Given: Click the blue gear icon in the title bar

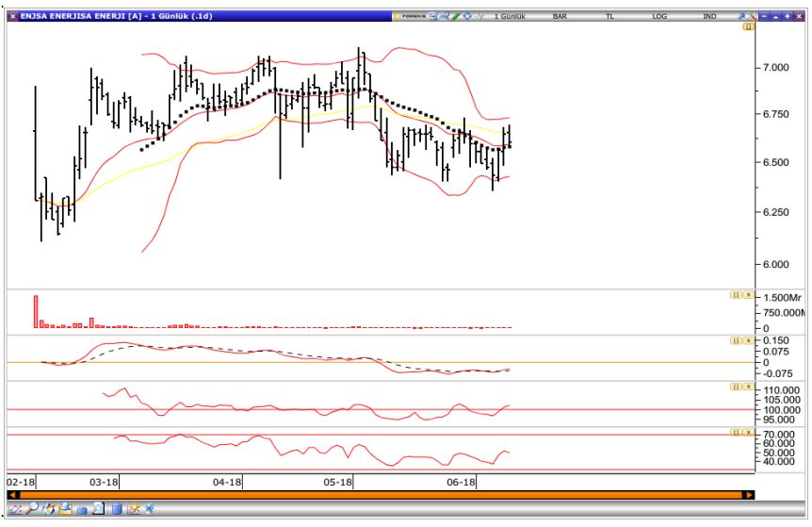Looking at the screenshot, I should tap(467, 16).
